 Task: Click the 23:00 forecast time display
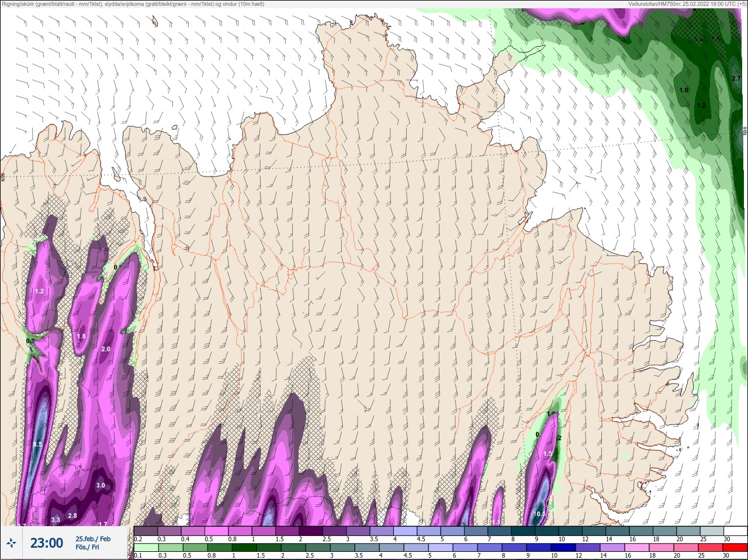pos(47,543)
